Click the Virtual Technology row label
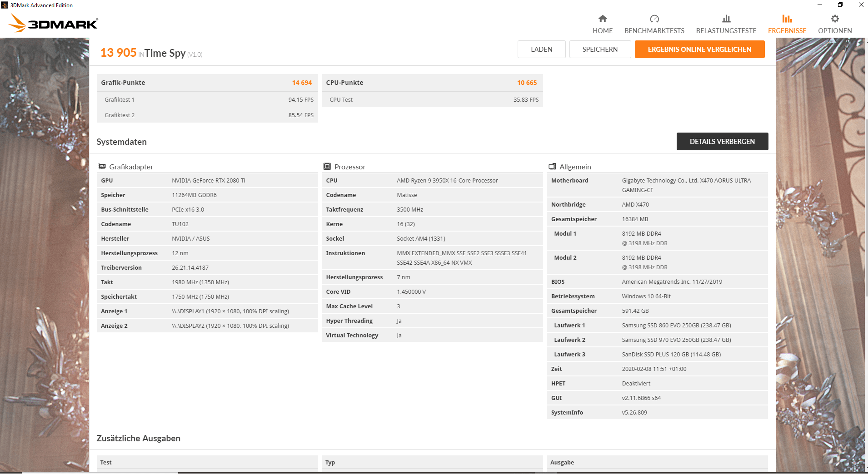The width and height of the screenshot is (868, 474). 352,336
